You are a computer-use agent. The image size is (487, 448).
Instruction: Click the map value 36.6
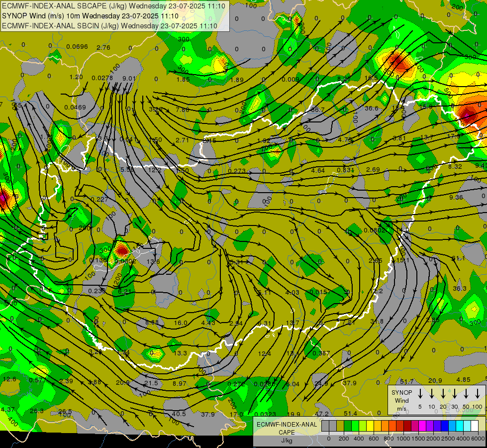click(372, 108)
